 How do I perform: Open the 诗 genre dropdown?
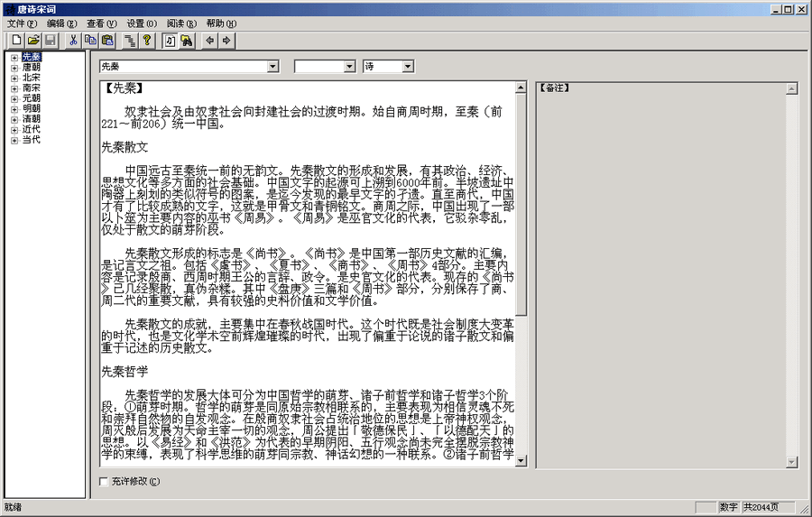(x=408, y=66)
